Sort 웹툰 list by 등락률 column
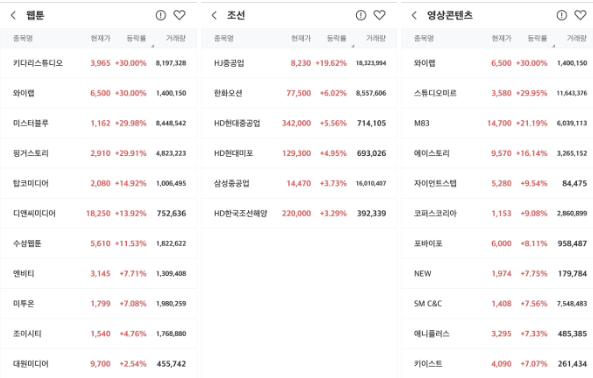 pos(136,38)
